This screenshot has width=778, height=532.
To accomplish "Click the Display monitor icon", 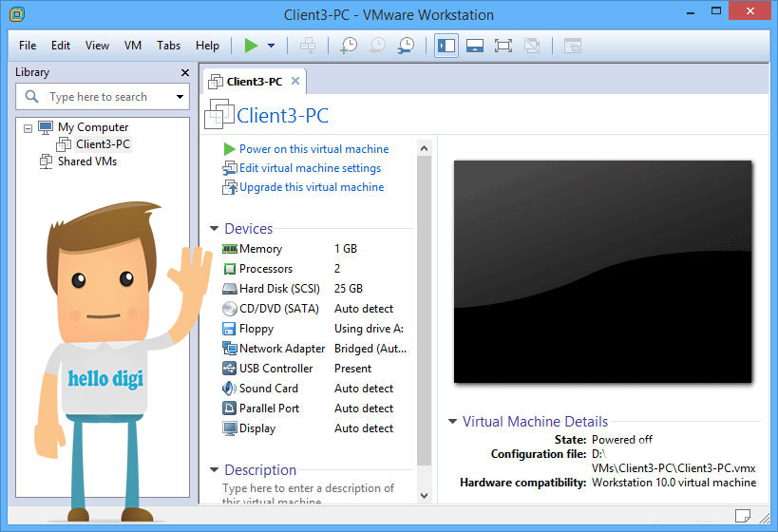I will click(229, 428).
